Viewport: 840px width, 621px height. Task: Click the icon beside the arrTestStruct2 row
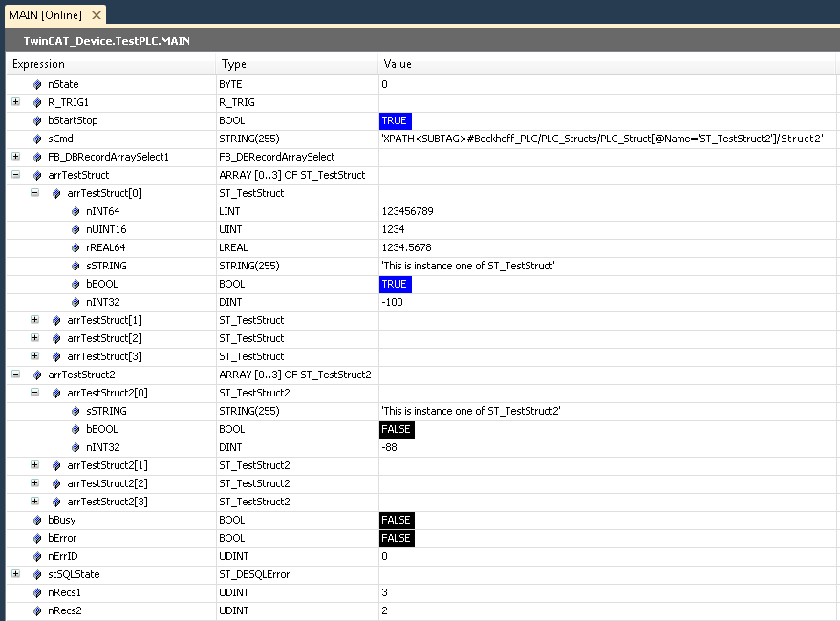(x=37, y=375)
